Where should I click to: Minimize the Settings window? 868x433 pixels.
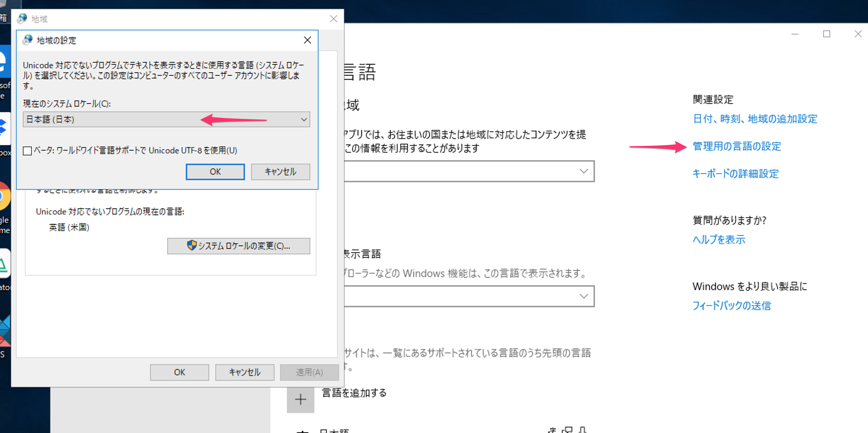point(795,34)
